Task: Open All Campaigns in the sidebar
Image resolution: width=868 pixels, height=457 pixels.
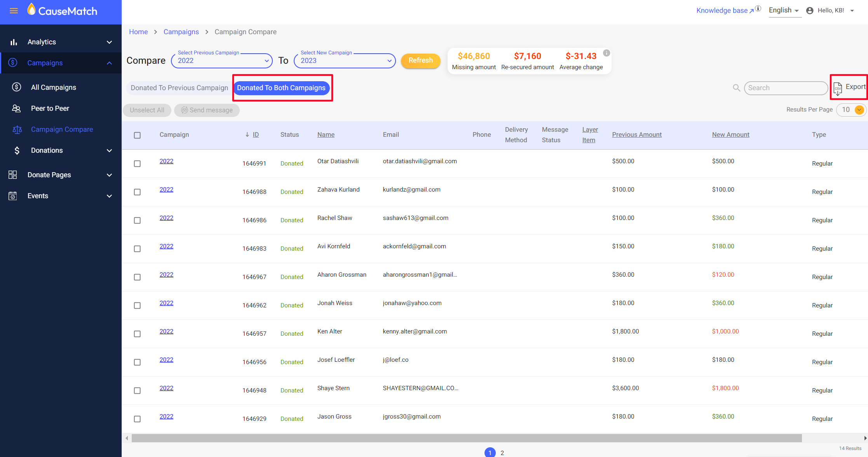Action: (54, 87)
